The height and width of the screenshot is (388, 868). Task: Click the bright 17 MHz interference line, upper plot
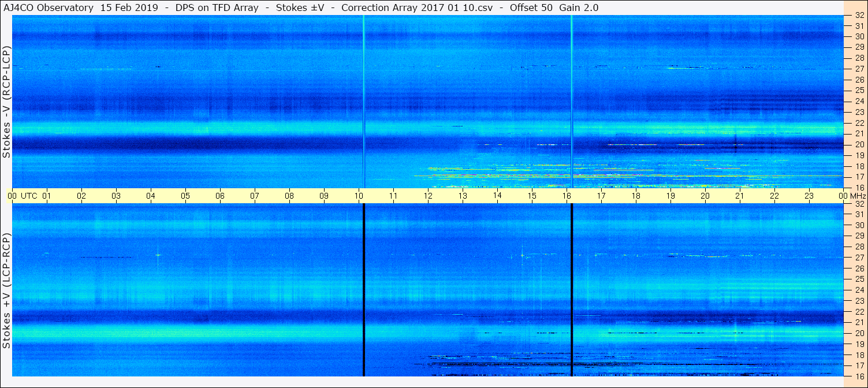tap(628, 176)
